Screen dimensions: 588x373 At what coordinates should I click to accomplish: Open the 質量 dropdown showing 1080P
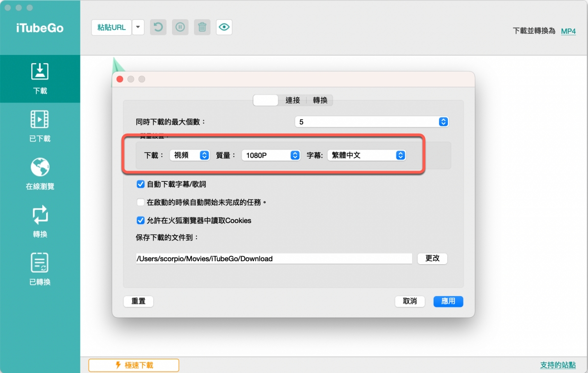pyautogui.click(x=270, y=155)
